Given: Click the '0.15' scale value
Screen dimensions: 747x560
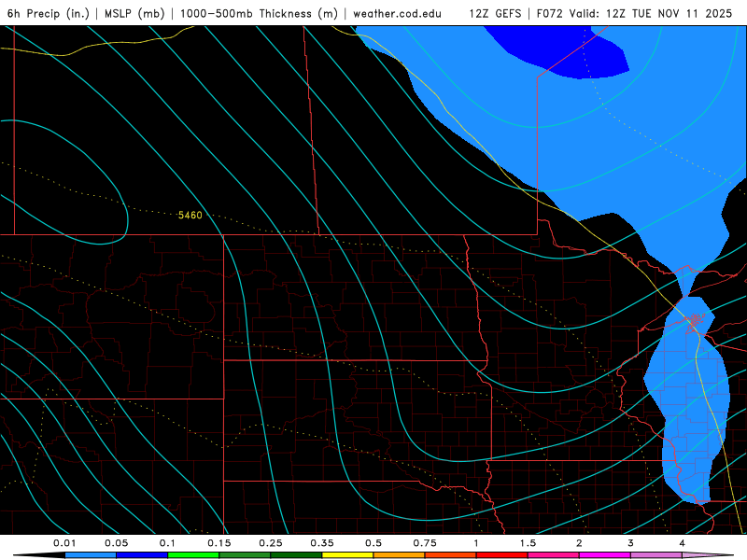Looking at the screenshot, I should click(219, 543).
